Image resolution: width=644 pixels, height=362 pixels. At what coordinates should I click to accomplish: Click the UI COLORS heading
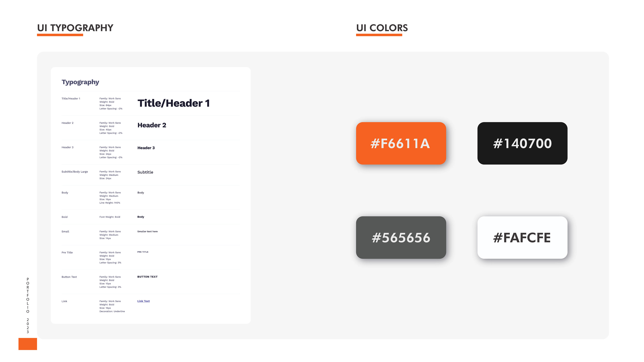click(382, 28)
